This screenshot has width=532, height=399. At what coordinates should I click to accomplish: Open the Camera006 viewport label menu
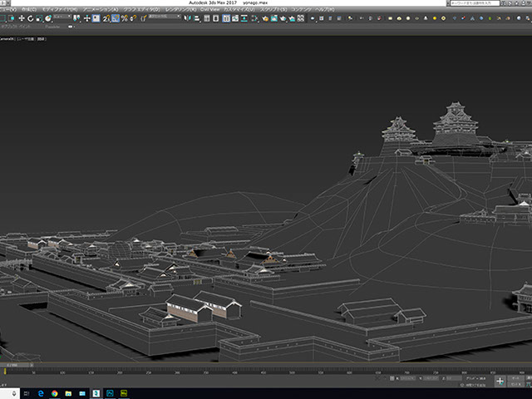(8, 38)
